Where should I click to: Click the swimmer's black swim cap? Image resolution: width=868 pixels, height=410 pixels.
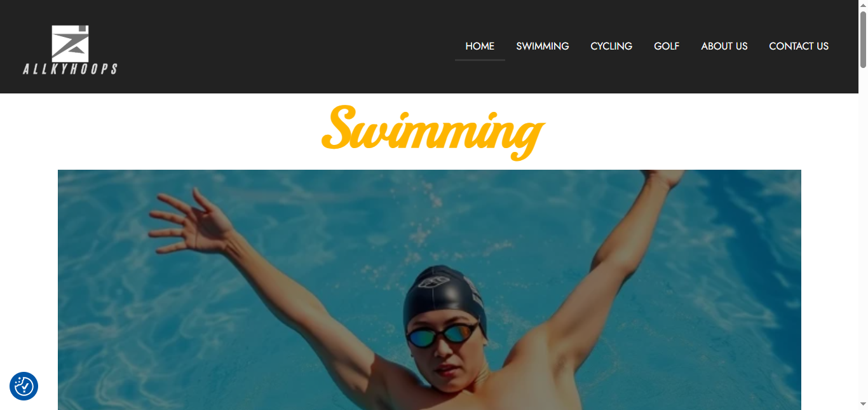pos(444,297)
